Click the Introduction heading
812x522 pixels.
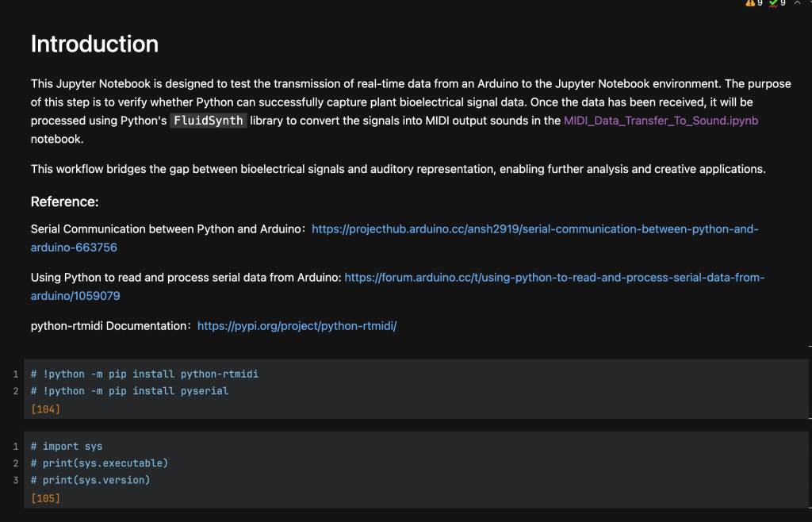(x=95, y=44)
